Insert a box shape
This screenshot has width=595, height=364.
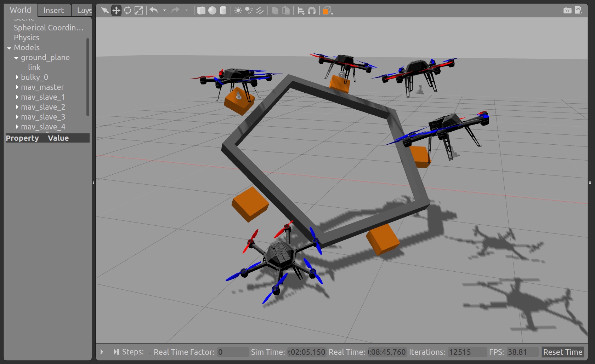click(x=201, y=11)
